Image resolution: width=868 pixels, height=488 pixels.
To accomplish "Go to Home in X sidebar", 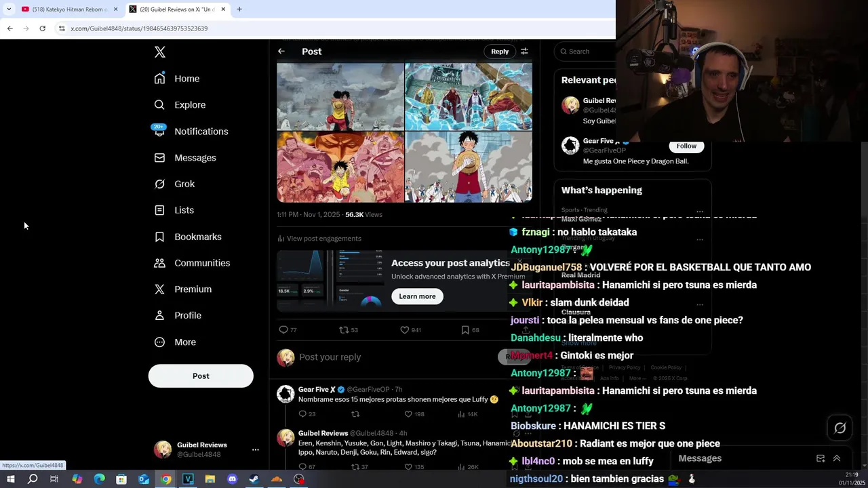I will click(x=177, y=79).
